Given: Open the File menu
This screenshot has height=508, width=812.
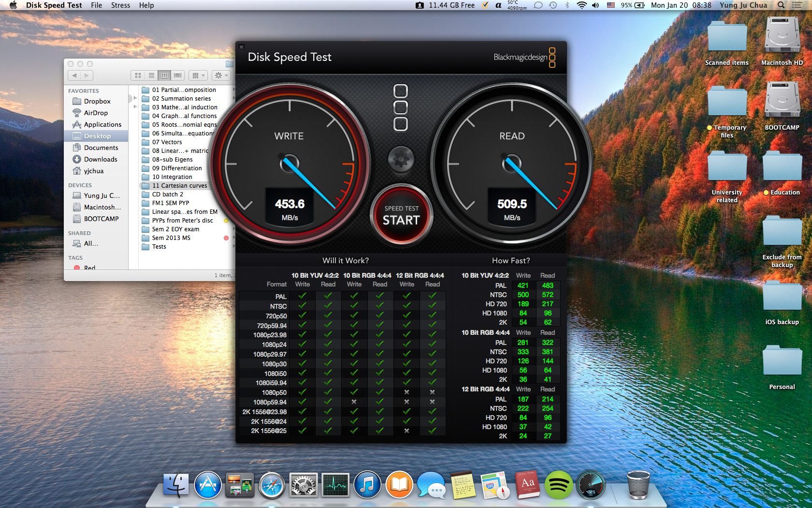Looking at the screenshot, I should [x=97, y=5].
